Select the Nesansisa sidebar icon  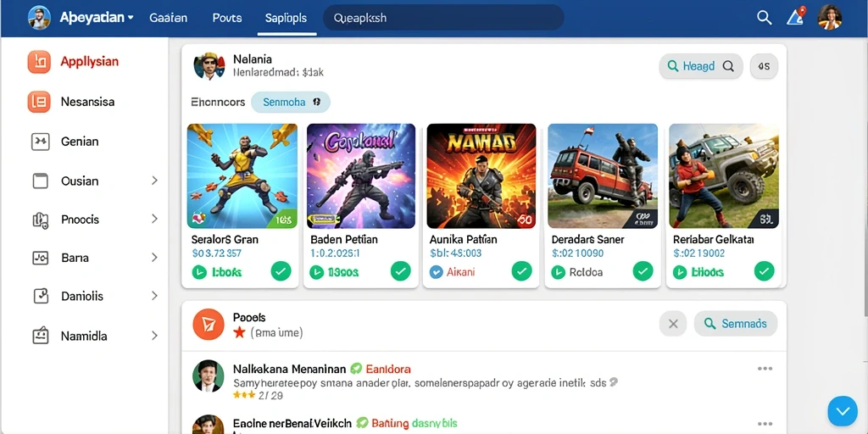pos(39,102)
